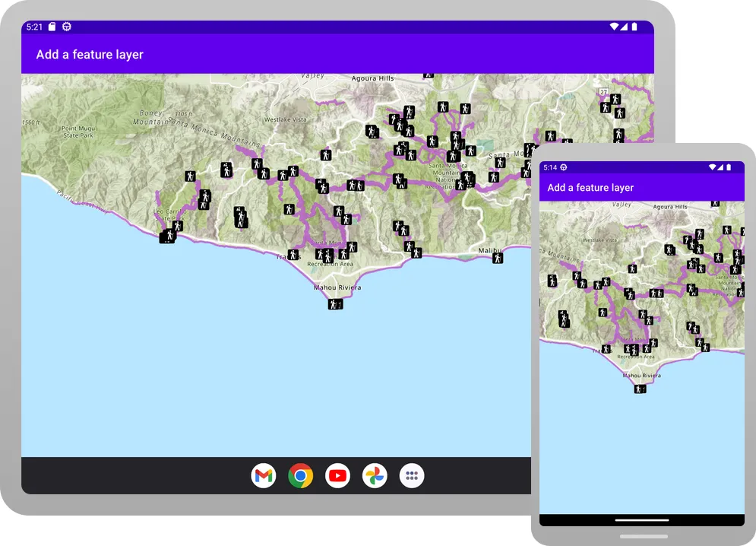Click the Westlake Vista label on phone map
Viewport: 756px width, 546px height.
[x=599, y=240]
